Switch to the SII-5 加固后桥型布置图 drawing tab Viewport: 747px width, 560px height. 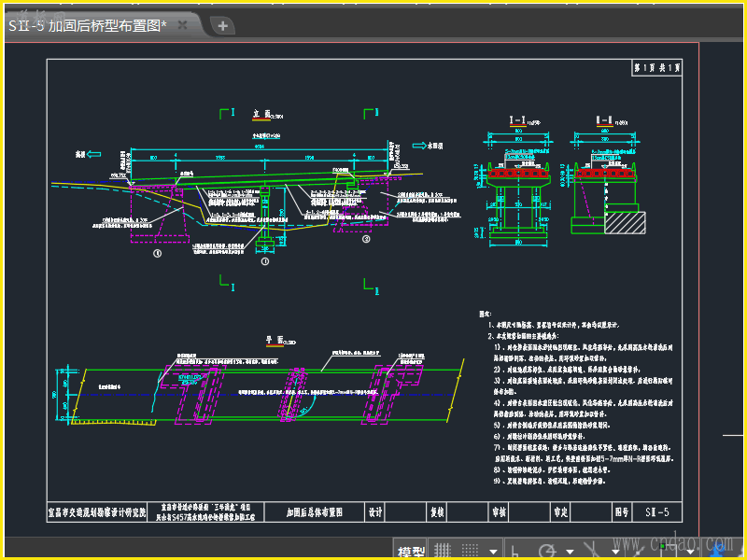pos(88,25)
